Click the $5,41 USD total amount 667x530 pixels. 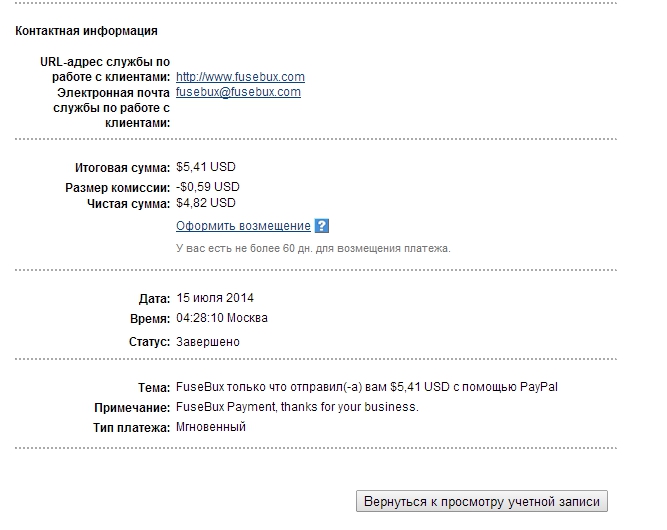(206, 167)
